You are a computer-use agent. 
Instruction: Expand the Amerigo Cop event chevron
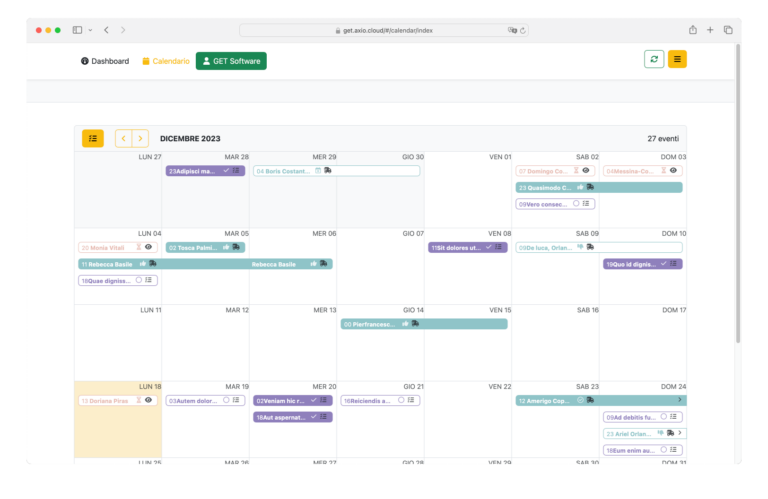[x=679, y=400]
